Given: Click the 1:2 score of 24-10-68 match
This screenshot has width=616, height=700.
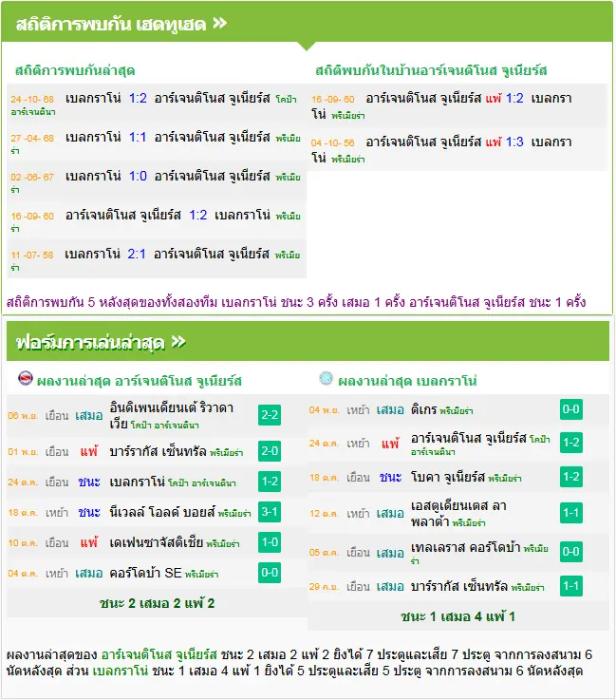Looking at the screenshot, I should click(138, 98).
